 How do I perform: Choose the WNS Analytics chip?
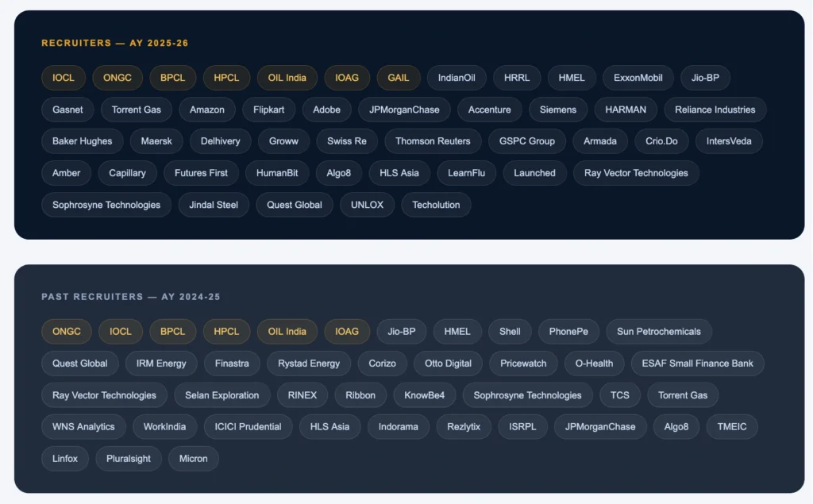(83, 427)
